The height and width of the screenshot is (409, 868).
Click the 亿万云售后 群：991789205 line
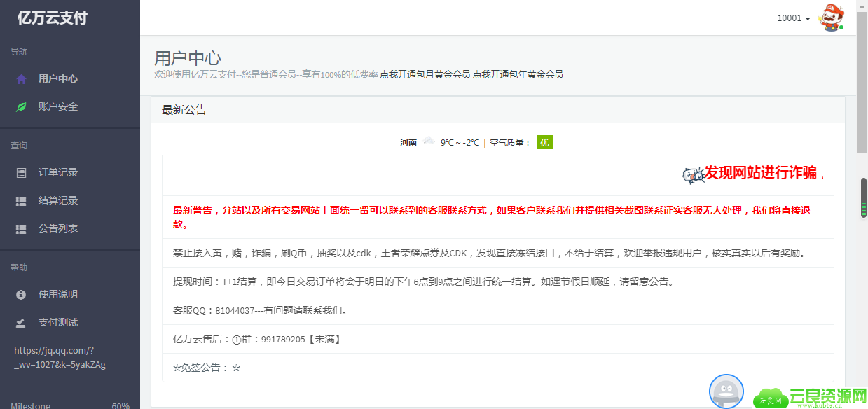pos(498,339)
